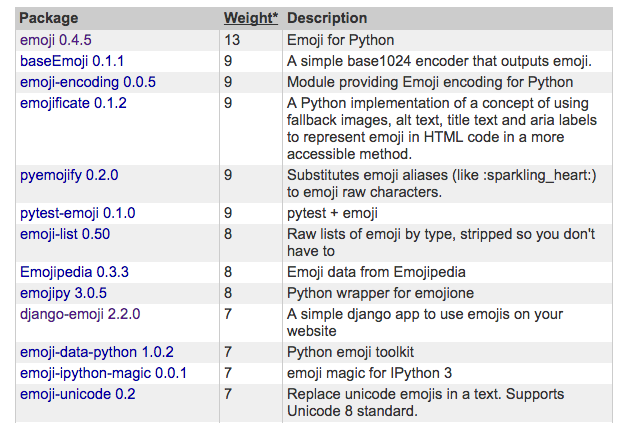The width and height of the screenshot is (627, 423).
Task: Click 'Module providing Emoji encoding for Python'
Action: pyautogui.click(x=430, y=82)
